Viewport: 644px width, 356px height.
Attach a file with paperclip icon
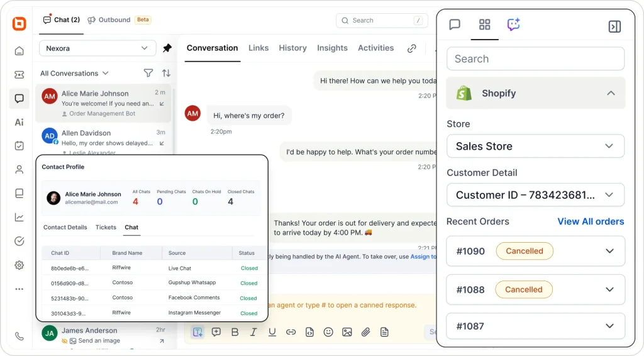pyautogui.click(x=365, y=331)
